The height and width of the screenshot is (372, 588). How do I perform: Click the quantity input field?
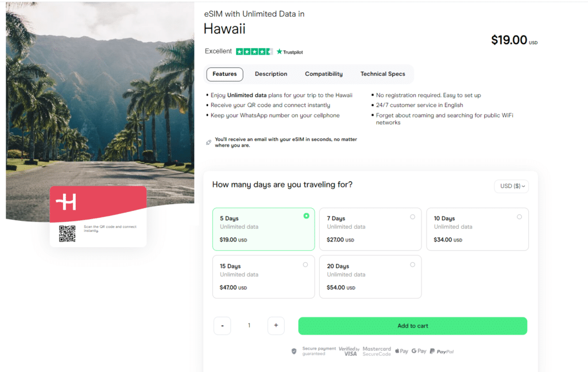249,325
